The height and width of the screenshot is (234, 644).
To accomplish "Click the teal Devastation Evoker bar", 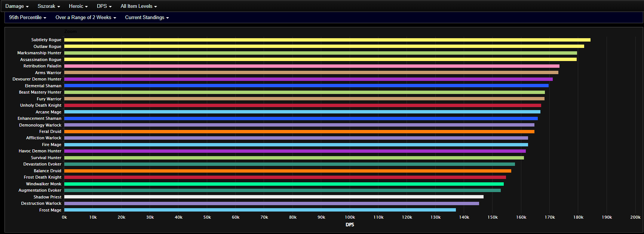I will coord(289,164).
